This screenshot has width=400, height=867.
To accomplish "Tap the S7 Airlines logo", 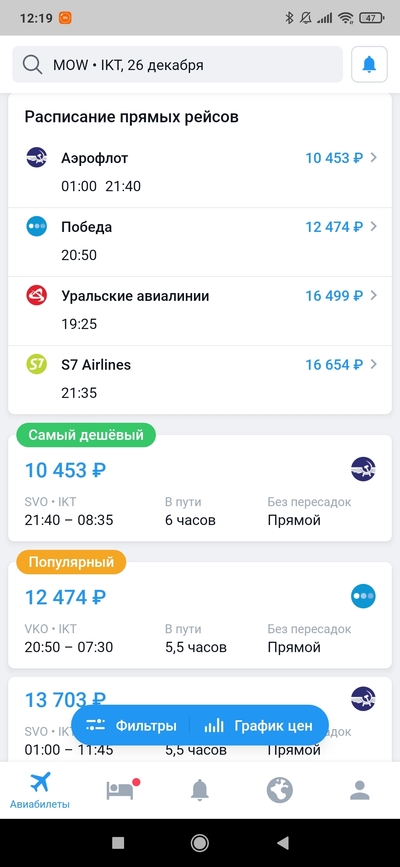I will coord(37,364).
